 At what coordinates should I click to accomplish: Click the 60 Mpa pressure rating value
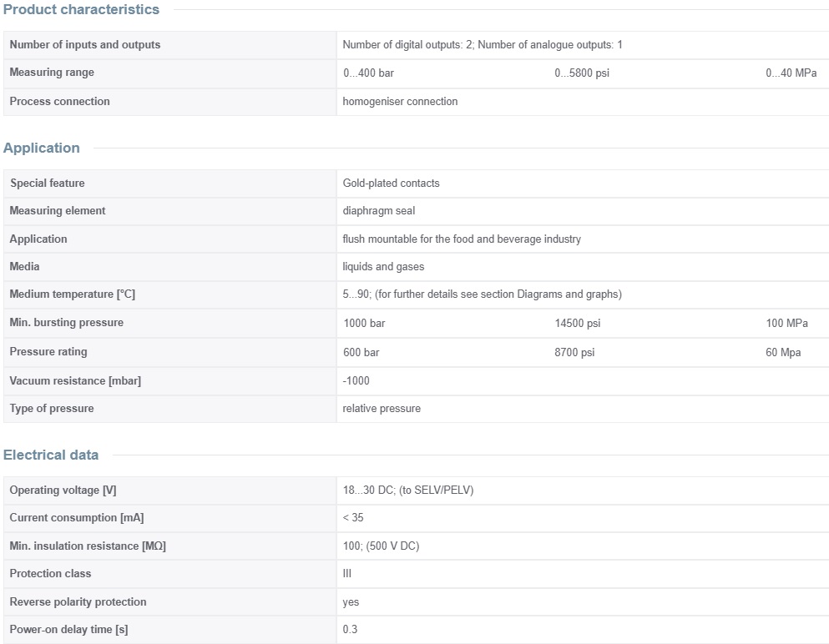click(783, 353)
